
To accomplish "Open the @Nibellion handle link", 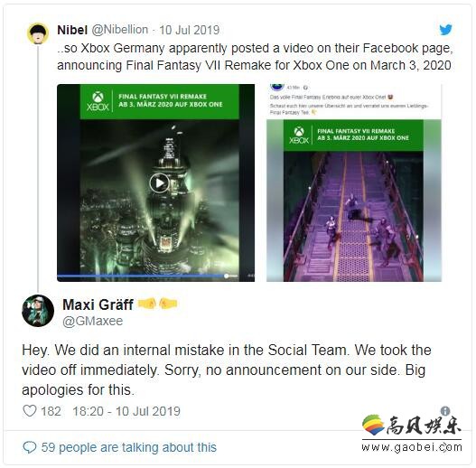I will tap(119, 30).
